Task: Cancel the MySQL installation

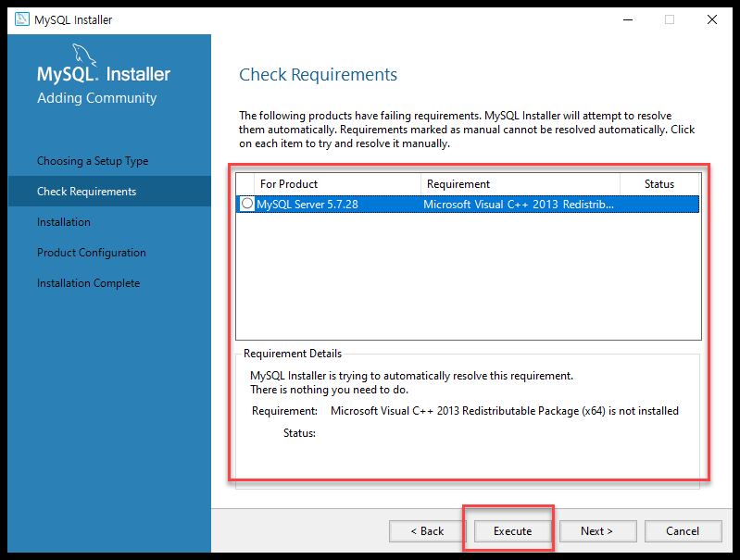Action: point(683,531)
